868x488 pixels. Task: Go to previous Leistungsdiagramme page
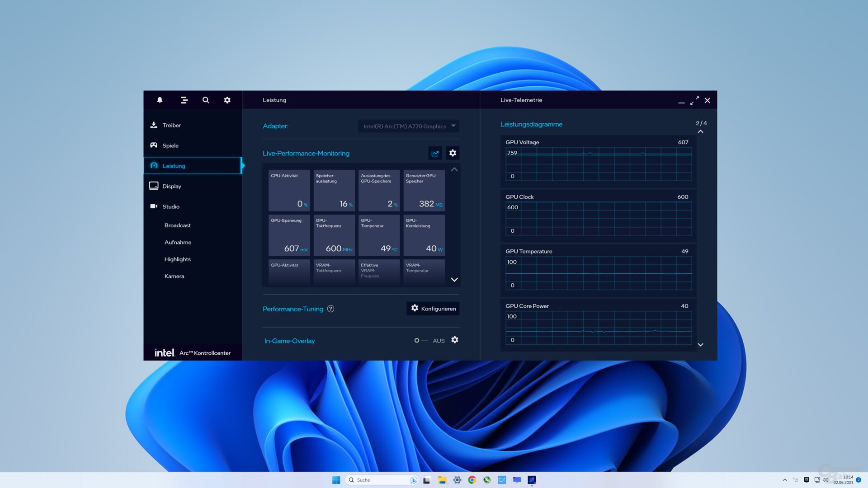[x=700, y=131]
